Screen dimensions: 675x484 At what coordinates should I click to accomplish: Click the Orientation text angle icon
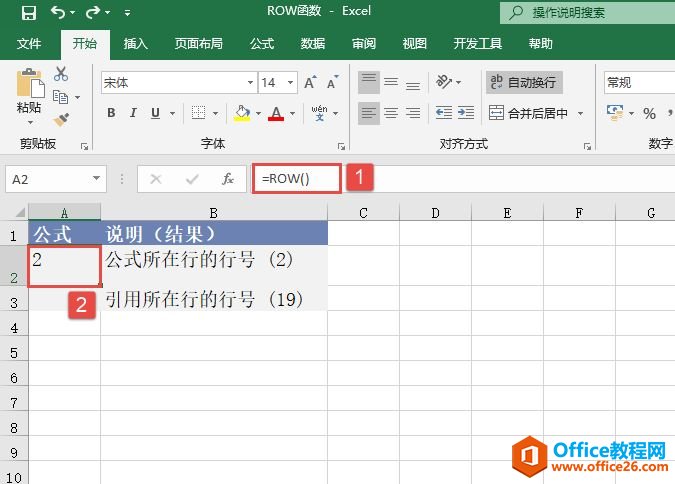444,81
